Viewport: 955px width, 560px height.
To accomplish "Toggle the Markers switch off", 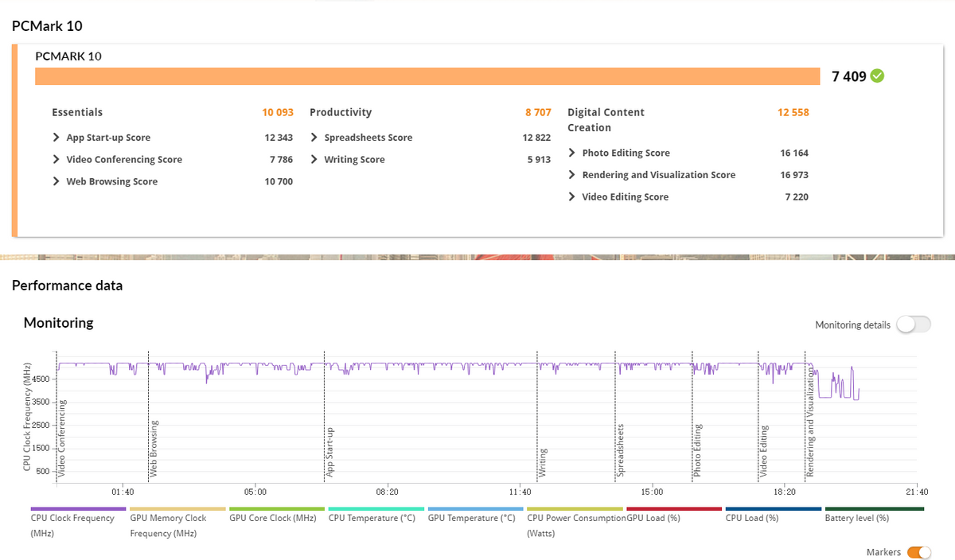I will coord(918,552).
